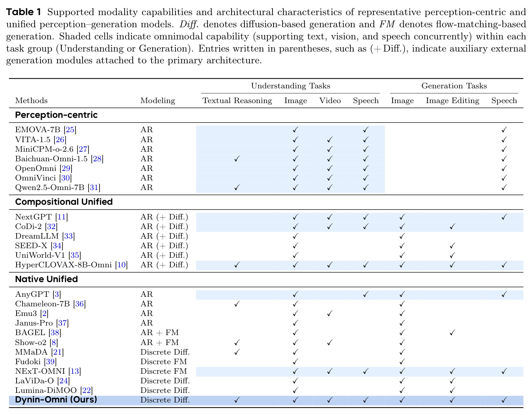Select the "Textual Reasoning" column header
Screen dimensions: 532x415
[237, 101]
